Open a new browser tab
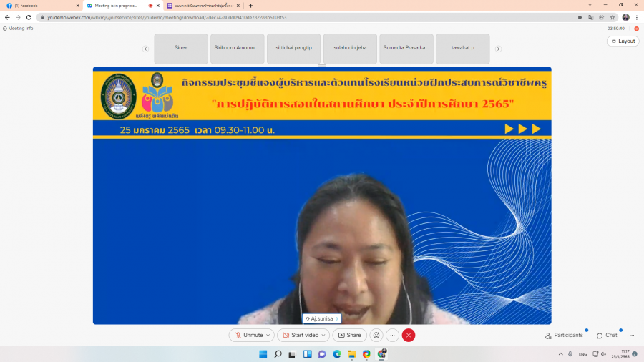 250,6
